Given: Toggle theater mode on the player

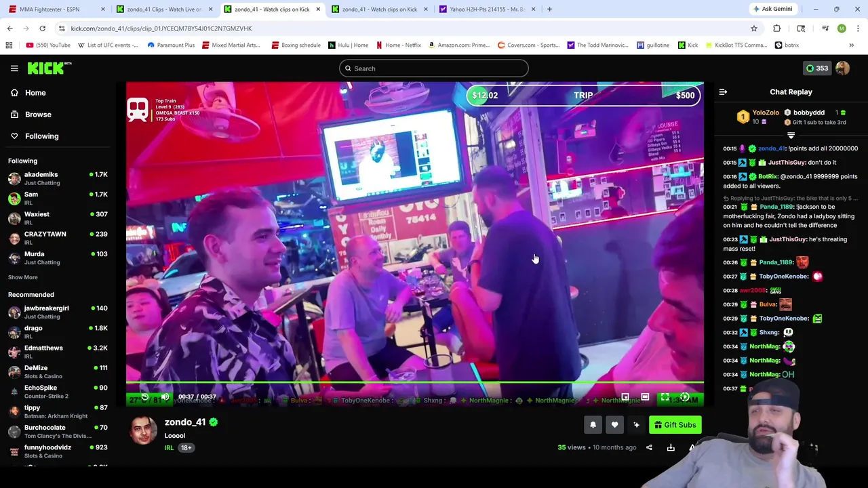Looking at the screenshot, I should click(x=645, y=396).
